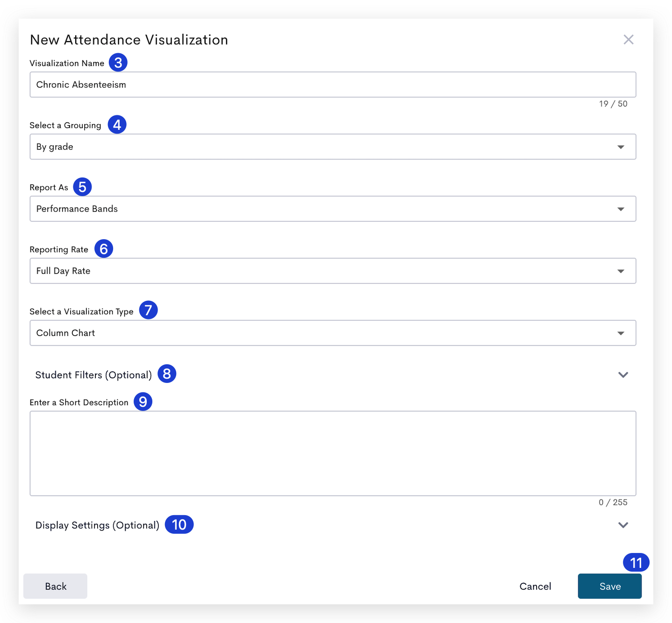
Task: Click the Enter a Short Description label
Action: [x=79, y=403]
